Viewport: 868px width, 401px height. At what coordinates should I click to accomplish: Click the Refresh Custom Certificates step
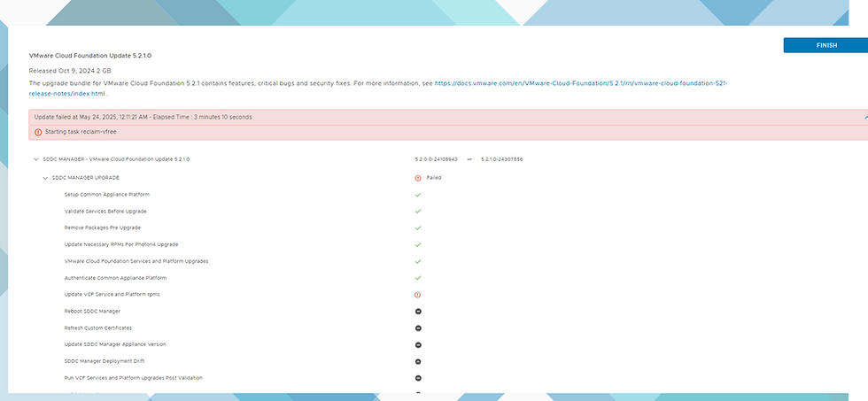point(98,328)
